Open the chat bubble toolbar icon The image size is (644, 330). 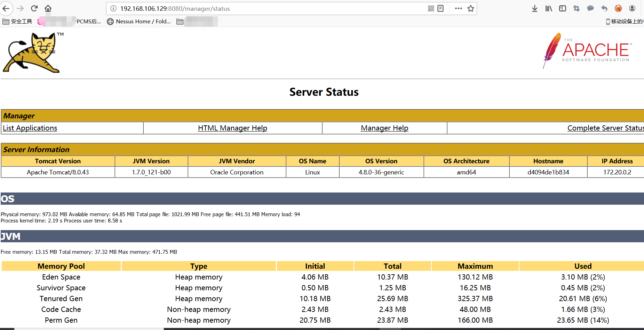[x=590, y=8]
